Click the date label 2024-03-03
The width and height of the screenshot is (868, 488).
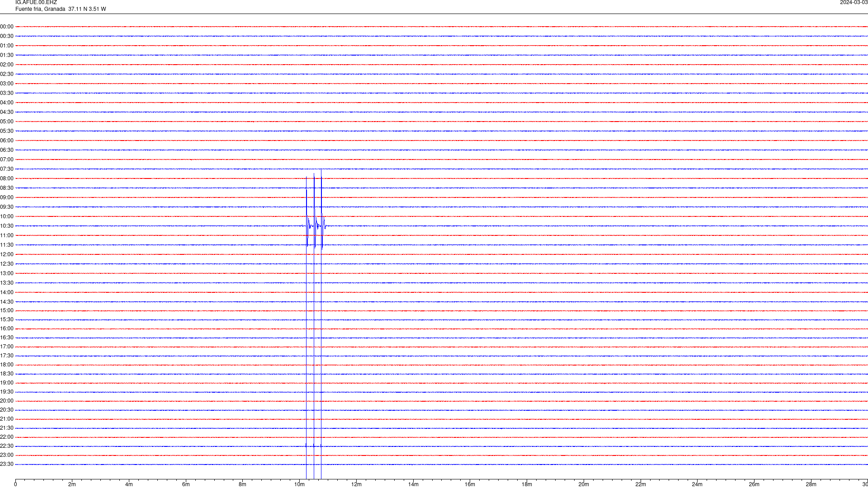tap(854, 3)
